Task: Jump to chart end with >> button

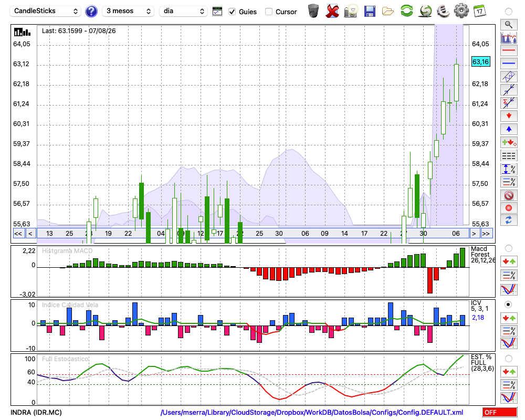Action: click(486, 234)
